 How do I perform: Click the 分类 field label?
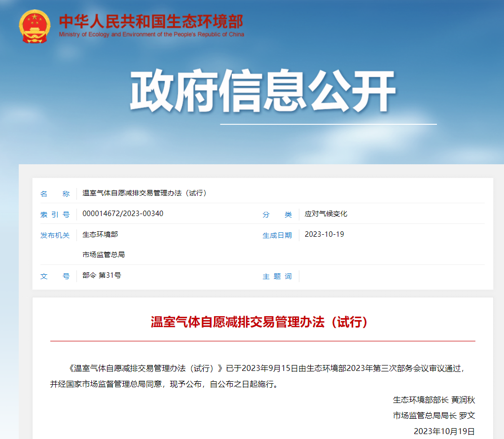[x=277, y=214]
